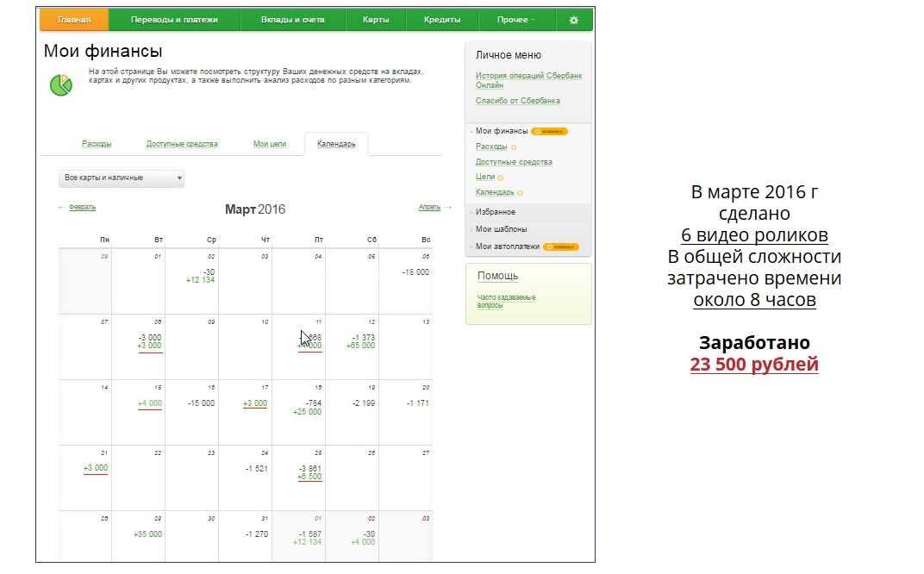Open Главная in the top menu
This screenshot has height=574, width=924.
click(x=74, y=20)
